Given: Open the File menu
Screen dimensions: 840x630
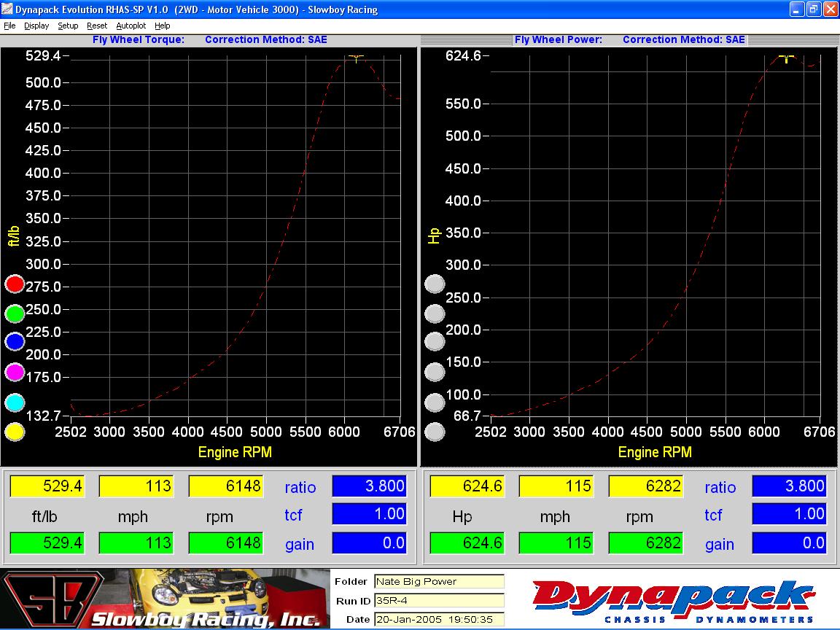Looking at the screenshot, I should pyautogui.click(x=9, y=26).
